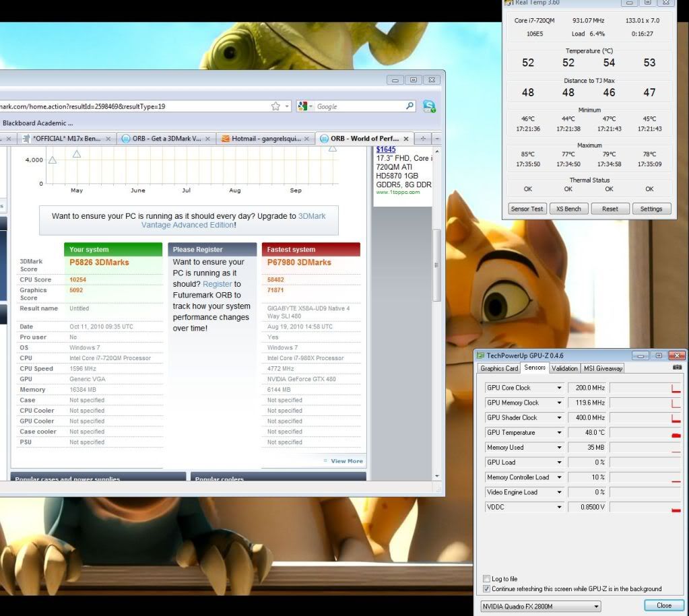Click the Close button in GPU-Z
The height and width of the screenshot is (616, 689).
point(664,605)
